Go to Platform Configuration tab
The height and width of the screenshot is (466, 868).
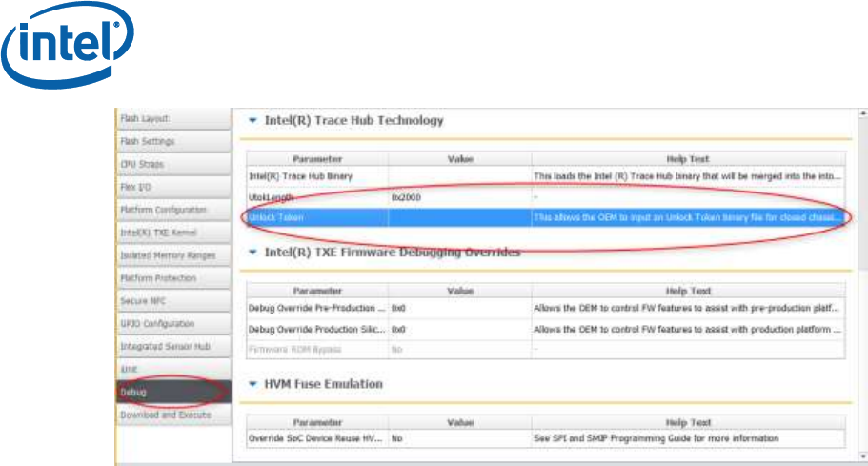pos(173,210)
